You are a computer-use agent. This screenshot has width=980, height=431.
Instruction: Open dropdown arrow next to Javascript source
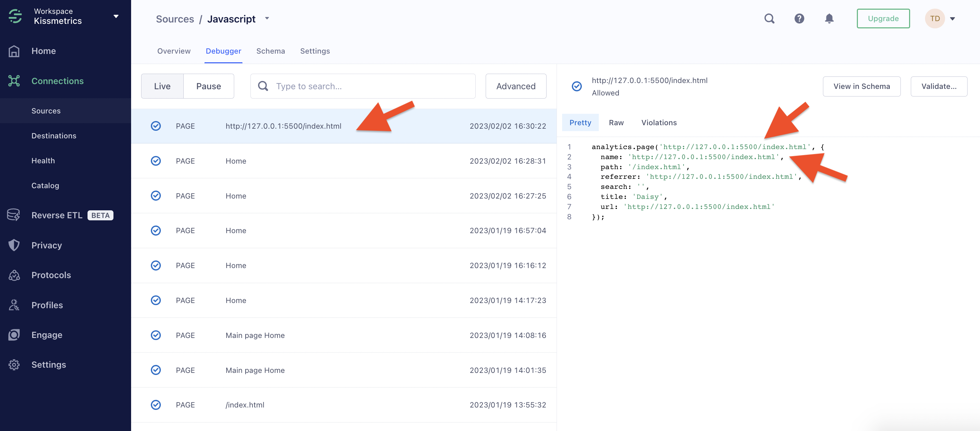point(267,18)
